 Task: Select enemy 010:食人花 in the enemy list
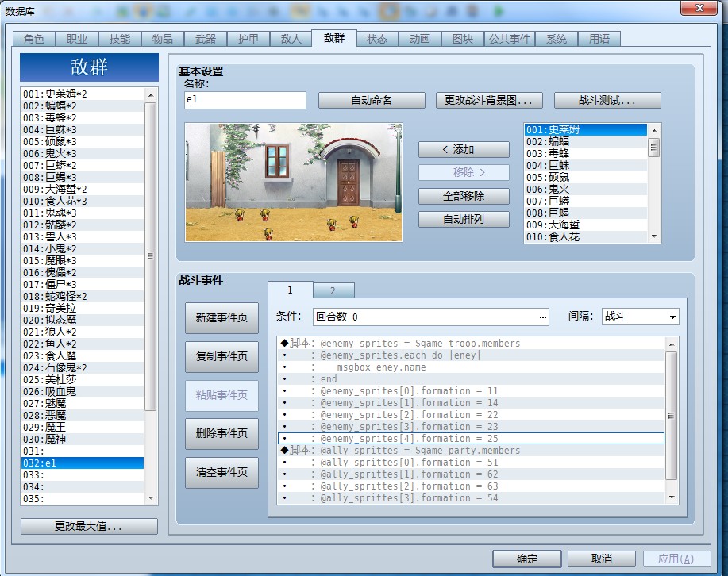[586, 236]
